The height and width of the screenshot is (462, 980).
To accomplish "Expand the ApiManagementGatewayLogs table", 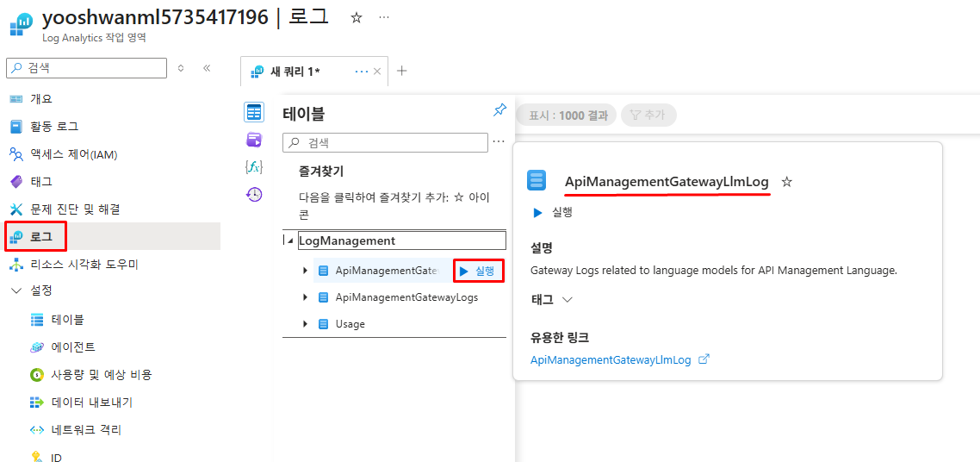I will pyautogui.click(x=305, y=297).
